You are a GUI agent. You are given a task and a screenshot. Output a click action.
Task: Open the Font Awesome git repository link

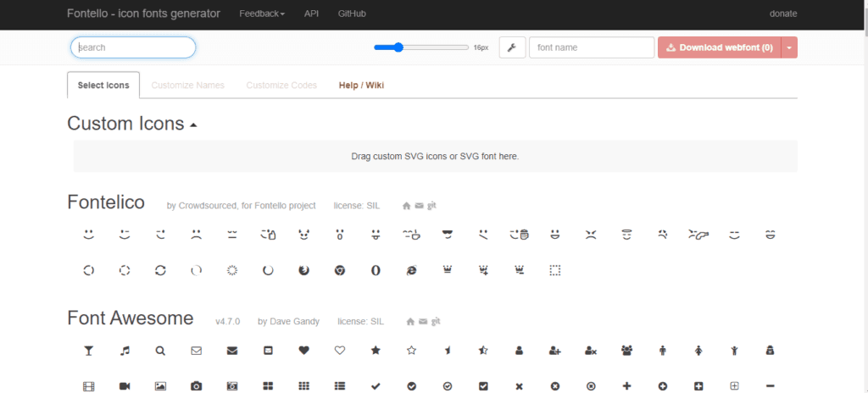point(436,321)
